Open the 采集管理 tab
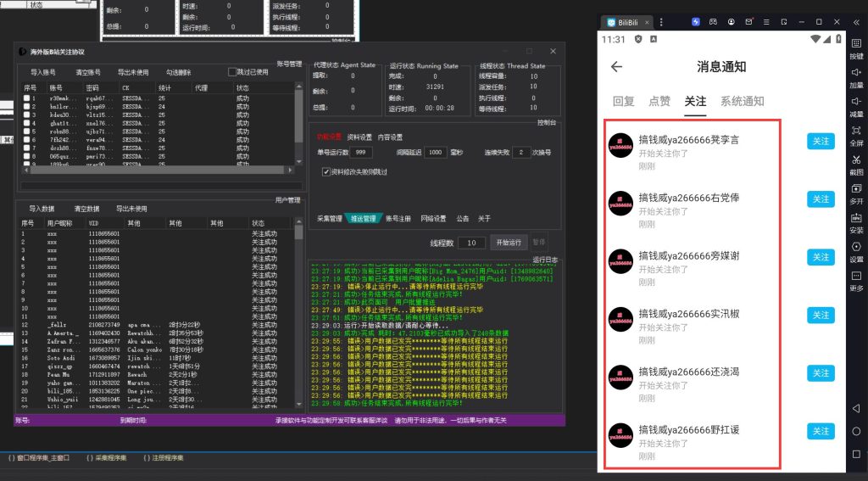 pyautogui.click(x=330, y=218)
